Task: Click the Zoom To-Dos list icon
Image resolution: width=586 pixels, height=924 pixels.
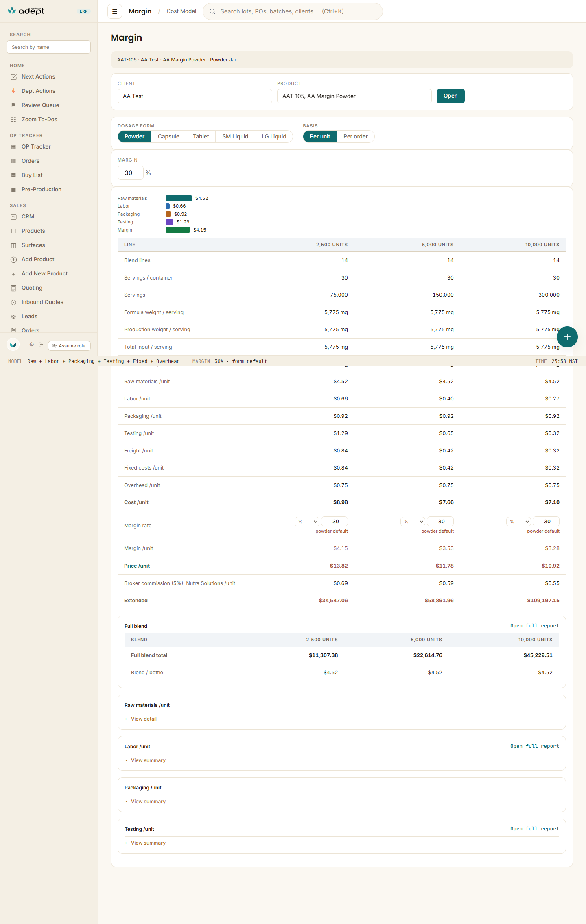Action: coord(13,120)
